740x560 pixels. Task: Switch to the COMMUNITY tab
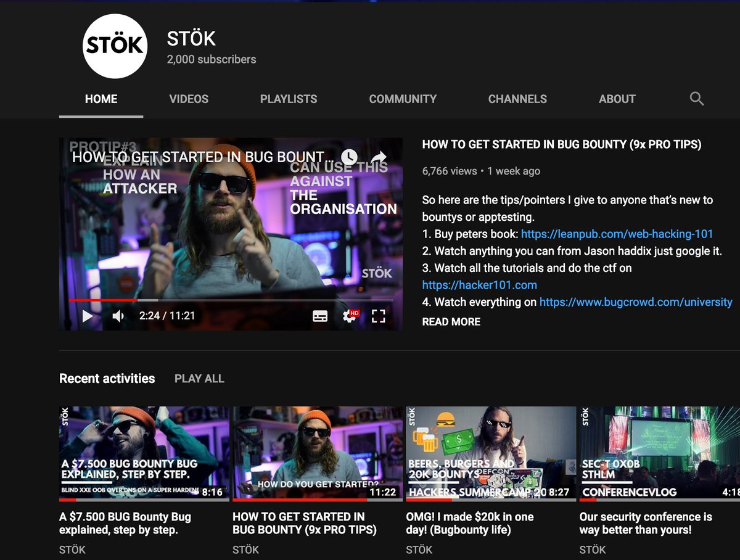coord(403,99)
